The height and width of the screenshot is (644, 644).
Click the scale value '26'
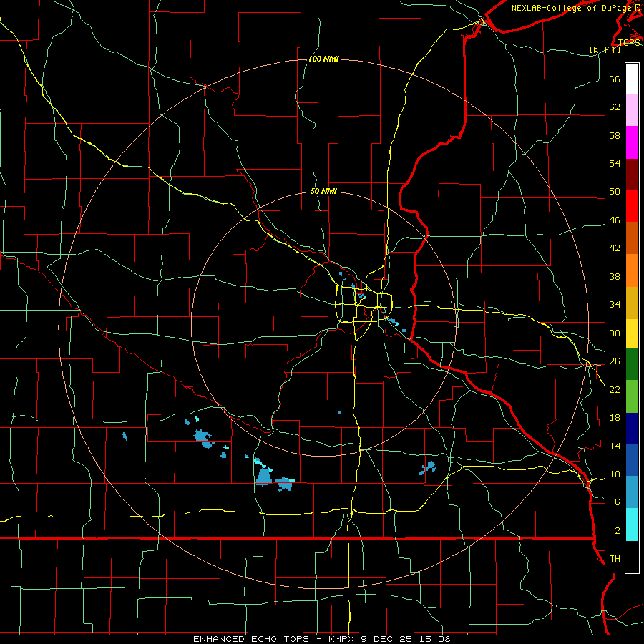click(615, 361)
